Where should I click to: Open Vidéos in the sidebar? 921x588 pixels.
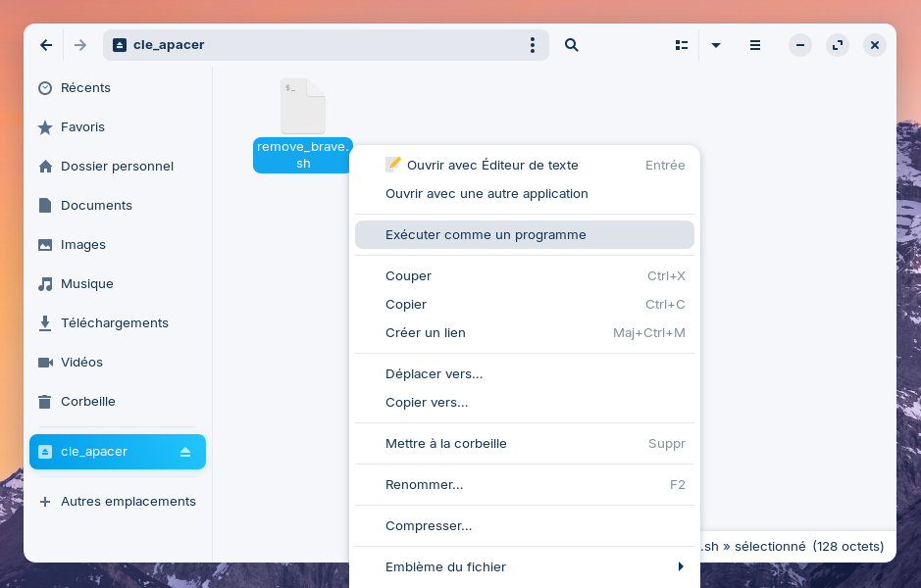coord(118,362)
